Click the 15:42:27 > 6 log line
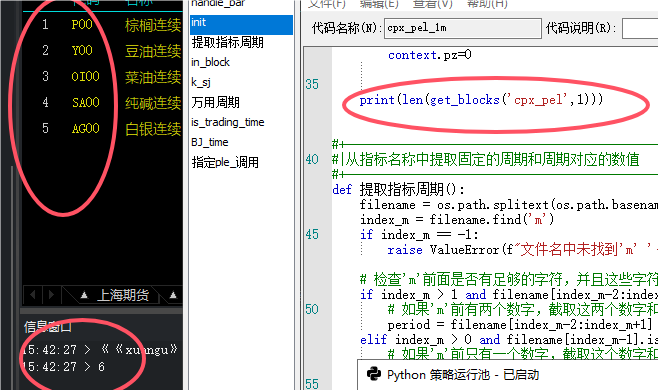Image resolution: width=658 pixels, height=390 pixels. coord(63,367)
